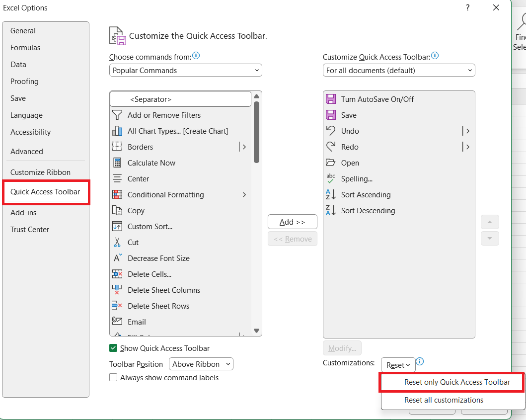Image resolution: width=526 pixels, height=420 pixels.
Task: Select the Delete Cells icon
Action: pyautogui.click(x=117, y=274)
